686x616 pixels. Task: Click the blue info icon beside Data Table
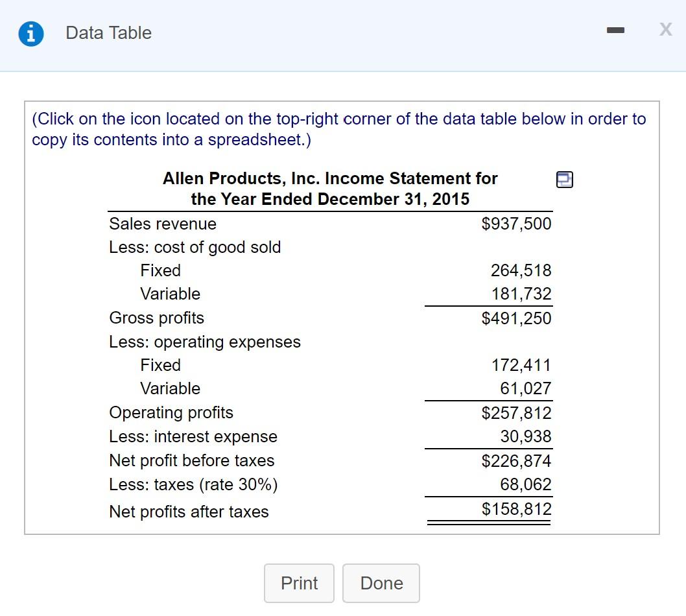(31, 34)
